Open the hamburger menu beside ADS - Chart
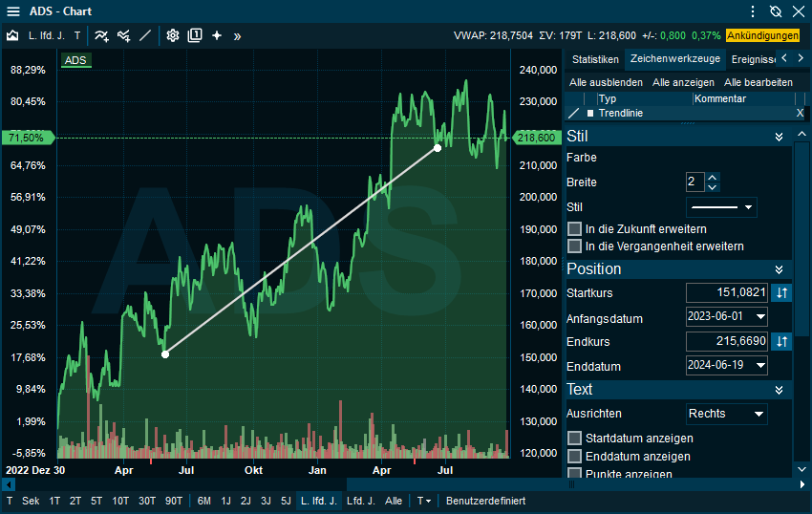This screenshot has height=514, width=812. pyautogui.click(x=13, y=11)
